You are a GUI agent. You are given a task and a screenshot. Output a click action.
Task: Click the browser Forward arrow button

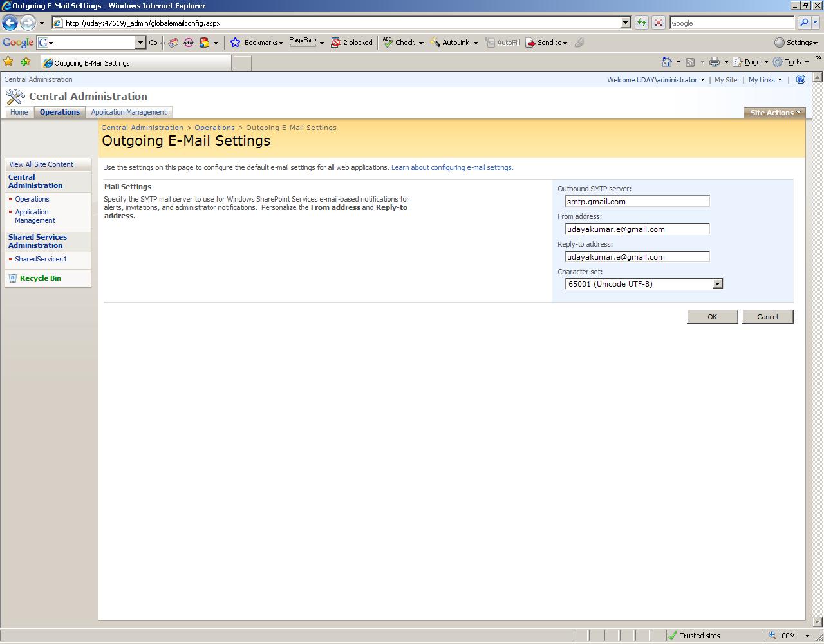click(x=27, y=23)
